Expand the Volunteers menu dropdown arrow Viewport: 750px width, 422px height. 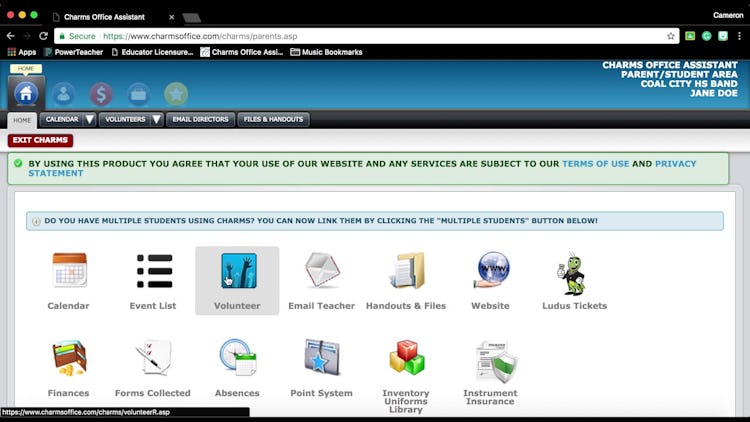[x=156, y=120]
